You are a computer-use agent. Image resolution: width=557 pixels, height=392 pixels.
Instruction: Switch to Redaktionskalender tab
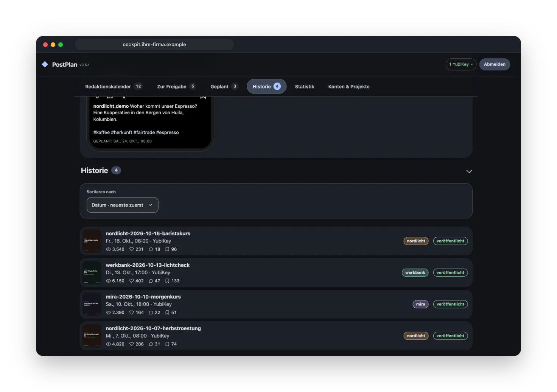click(114, 87)
